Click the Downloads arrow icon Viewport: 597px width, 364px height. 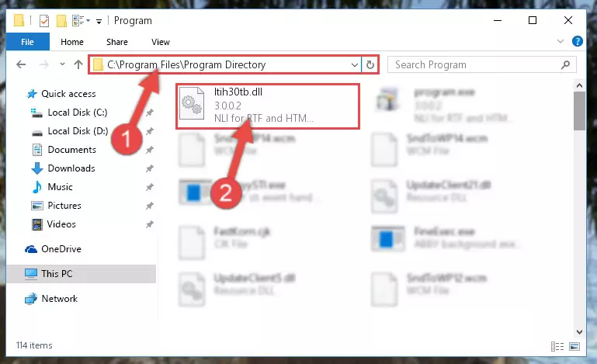coord(37,168)
